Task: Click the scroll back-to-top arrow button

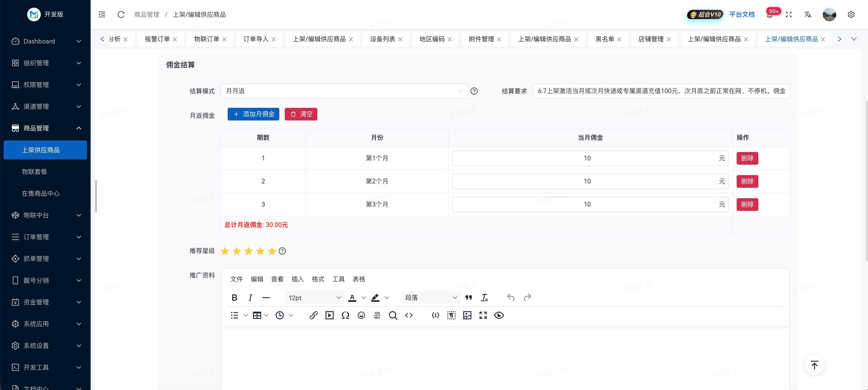Action: 814,365
